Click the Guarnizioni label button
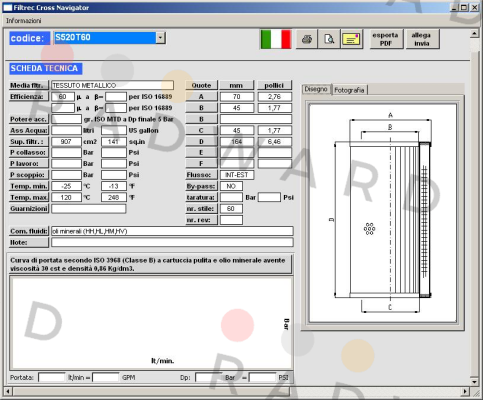This screenshot has width=483, height=400. (29, 209)
